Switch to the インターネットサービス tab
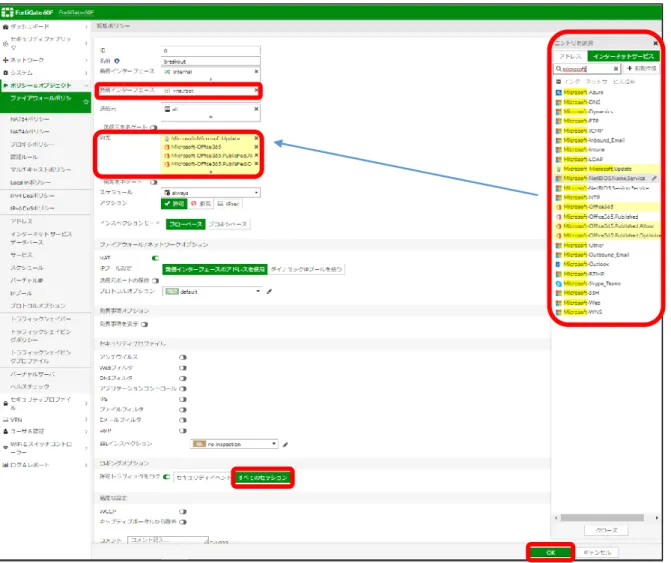Image resolution: width=671 pixels, height=563 pixels. click(623, 56)
